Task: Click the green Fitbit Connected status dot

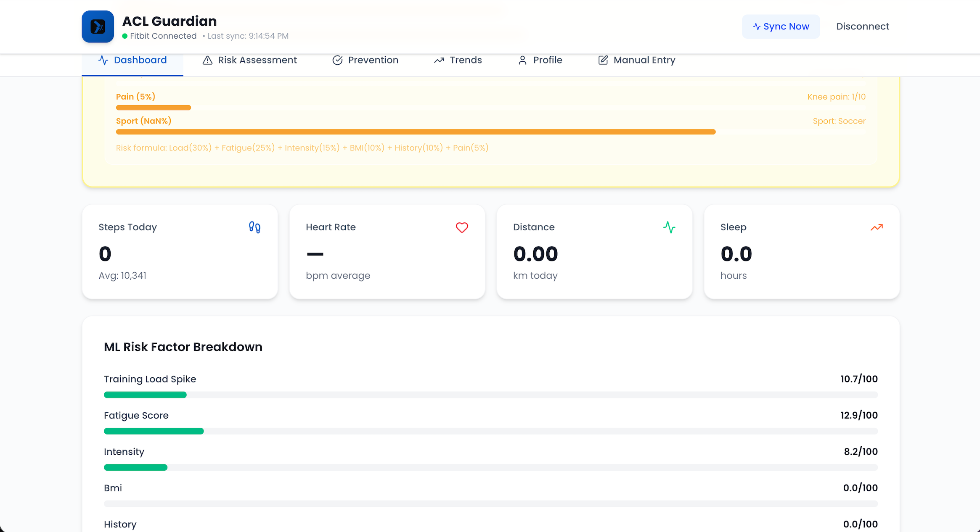Action: [125, 36]
